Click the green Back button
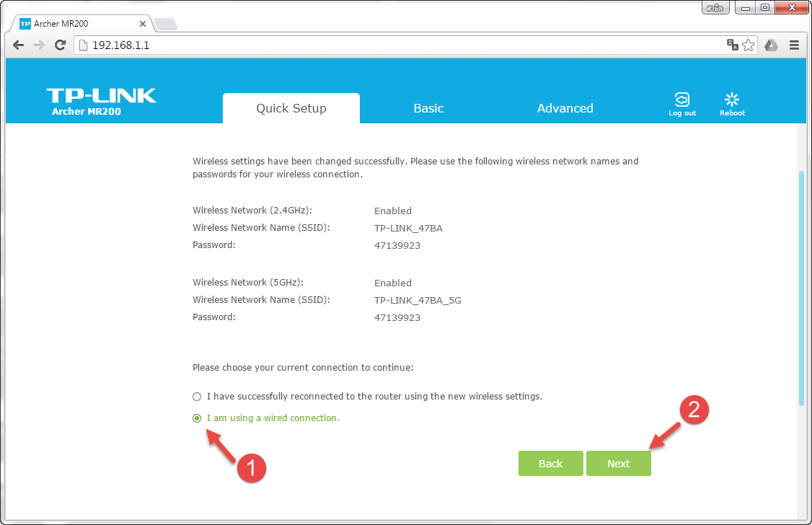This screenshot has height=525, width=812. pyautogui.click(x=550, y=464)
